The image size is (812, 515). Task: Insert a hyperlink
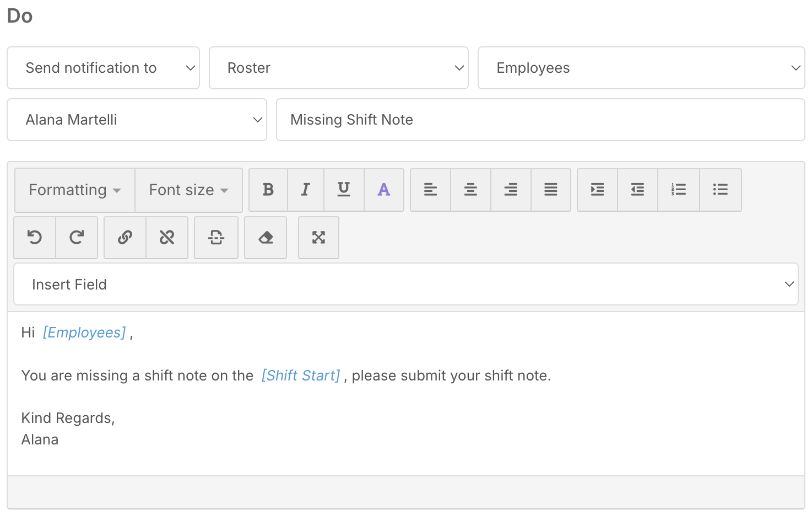(125, 238)
